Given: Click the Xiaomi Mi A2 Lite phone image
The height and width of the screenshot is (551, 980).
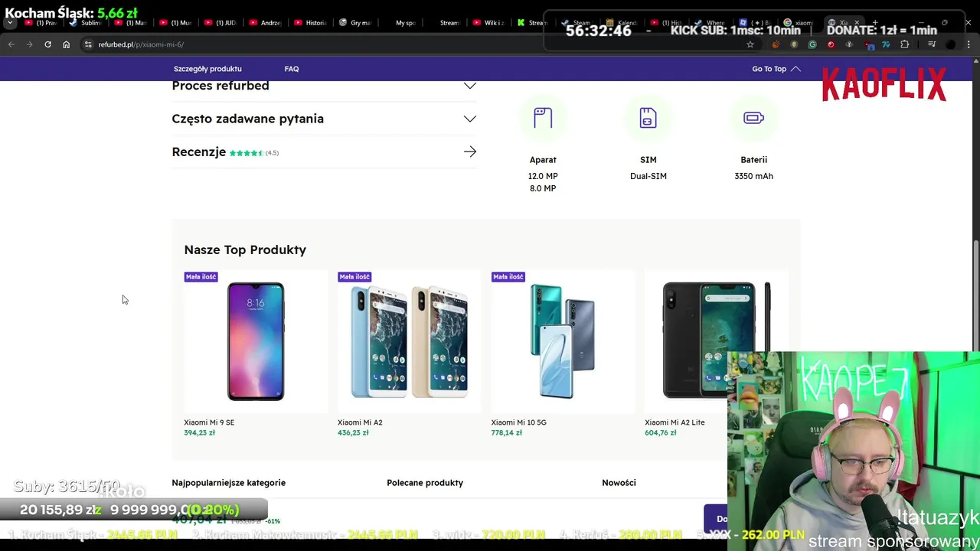Looking at the screenshot, I should tap(717, 341).
